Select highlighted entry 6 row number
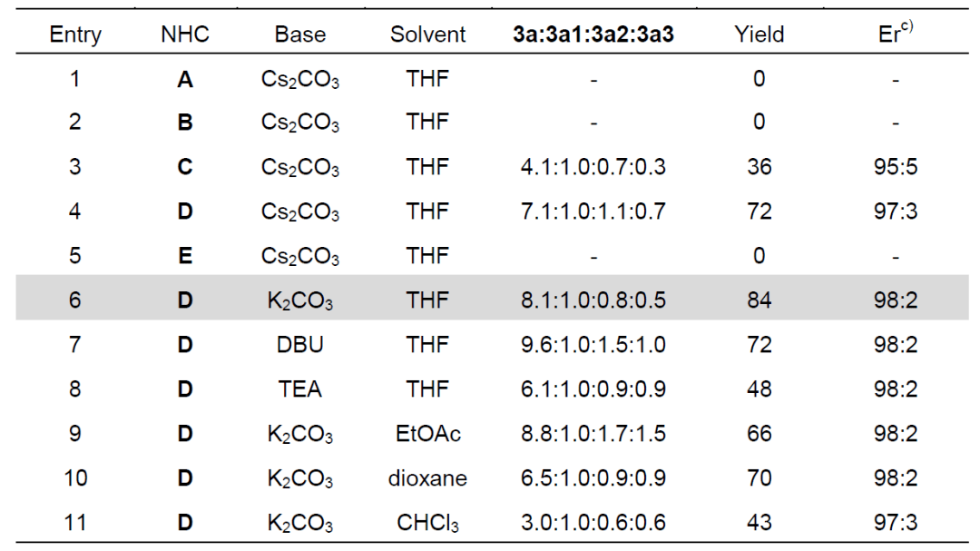 [x=75, y=300]
